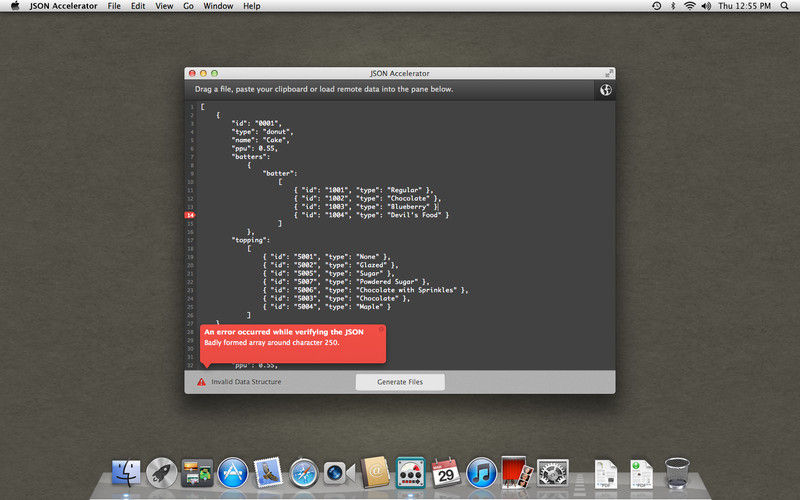Screen dimensions: 800x500
Task: Click the red line 14 error marker
Action: pyautogui.click(x=190, y=215)
